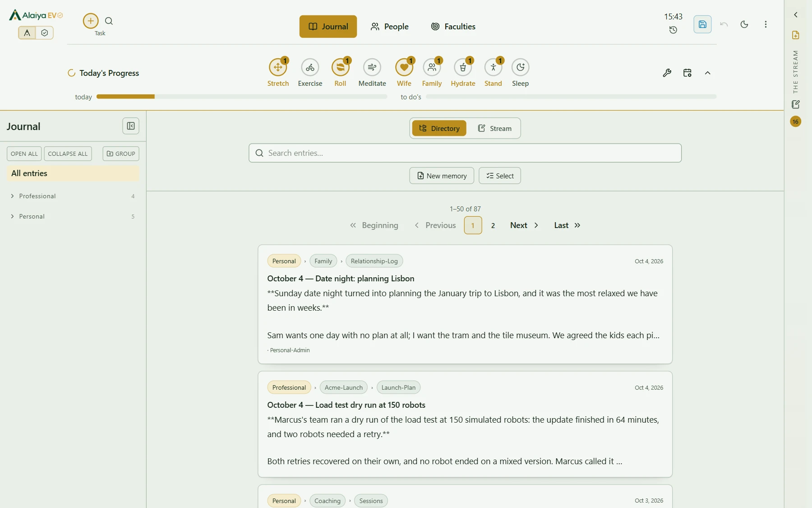Click the Sessions tag
Viewport: 812px width, 508px height.
click(371, 501)
